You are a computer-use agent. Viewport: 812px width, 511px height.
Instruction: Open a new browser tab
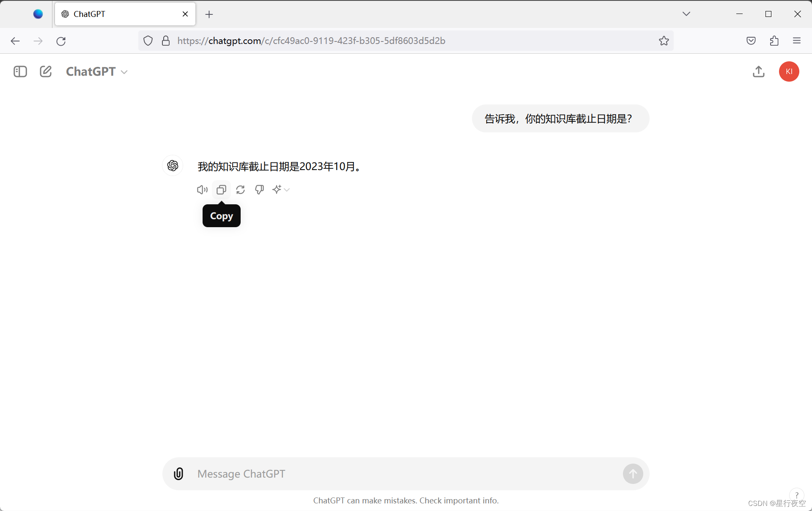click(x=209, y=14)
